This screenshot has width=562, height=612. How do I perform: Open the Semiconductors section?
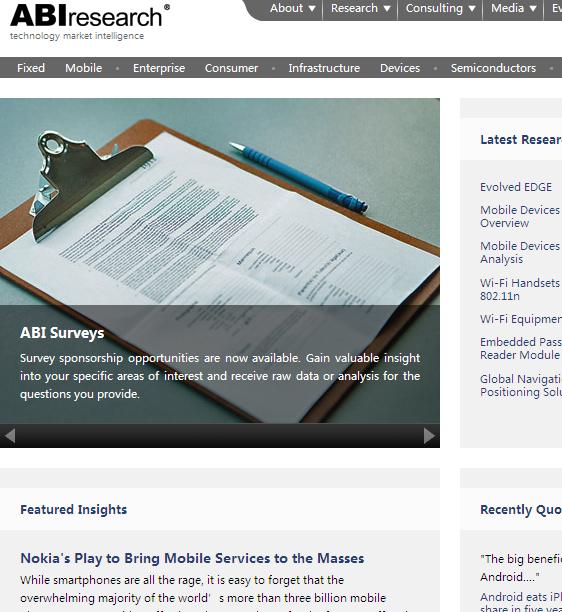(x=493, y=68)
